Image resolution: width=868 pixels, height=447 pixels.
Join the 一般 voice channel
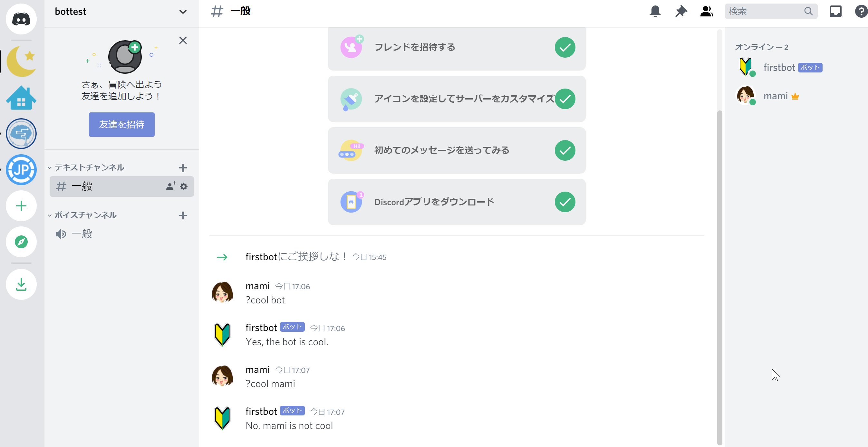[x=82, y=234]
